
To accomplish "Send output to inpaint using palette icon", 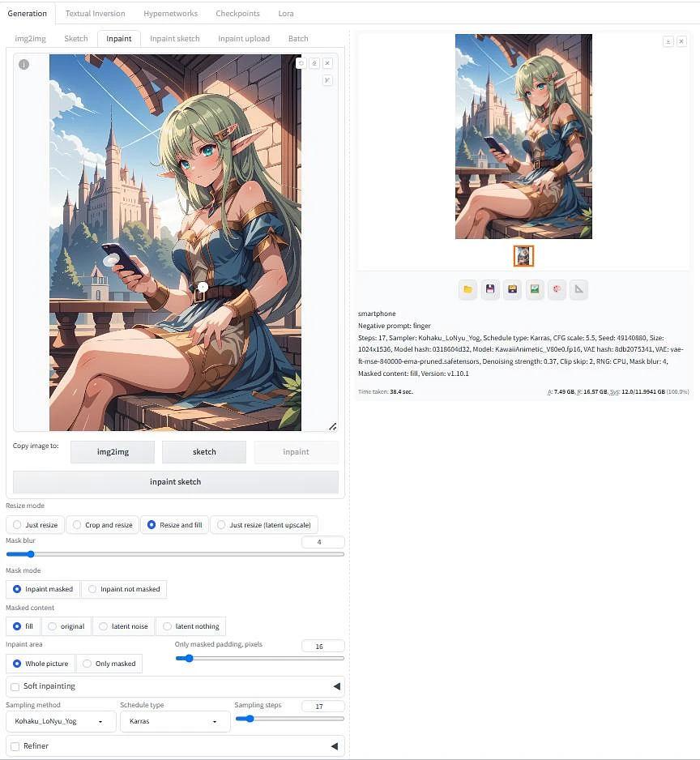I will click(557, 289).
